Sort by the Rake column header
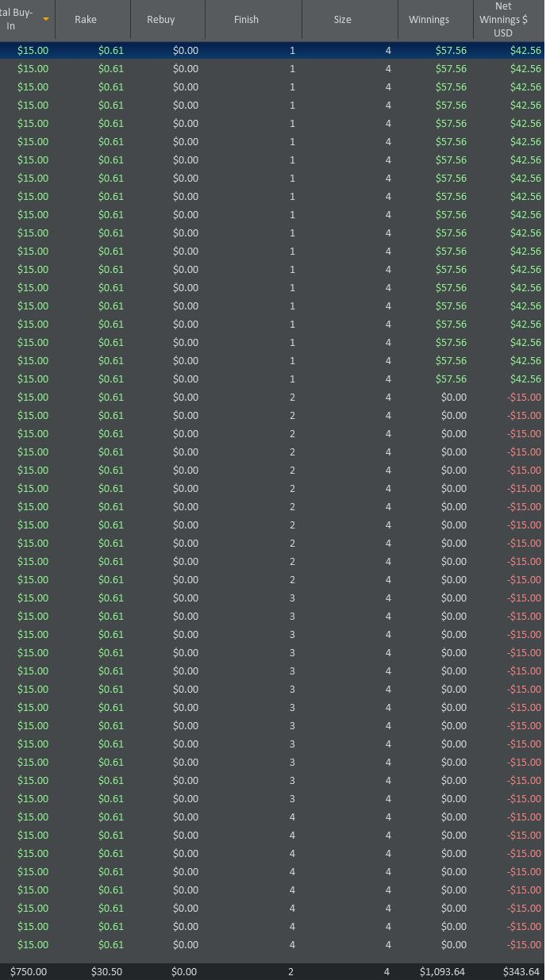 tap(86, 20)
